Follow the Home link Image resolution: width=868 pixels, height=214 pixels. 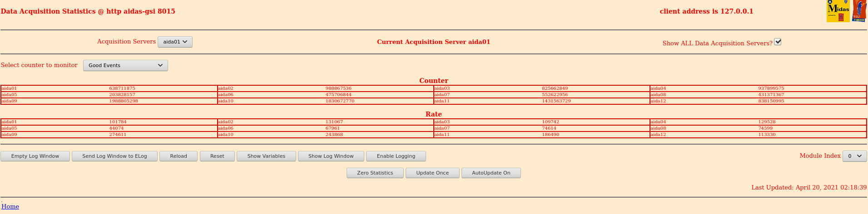coord(10,206)
